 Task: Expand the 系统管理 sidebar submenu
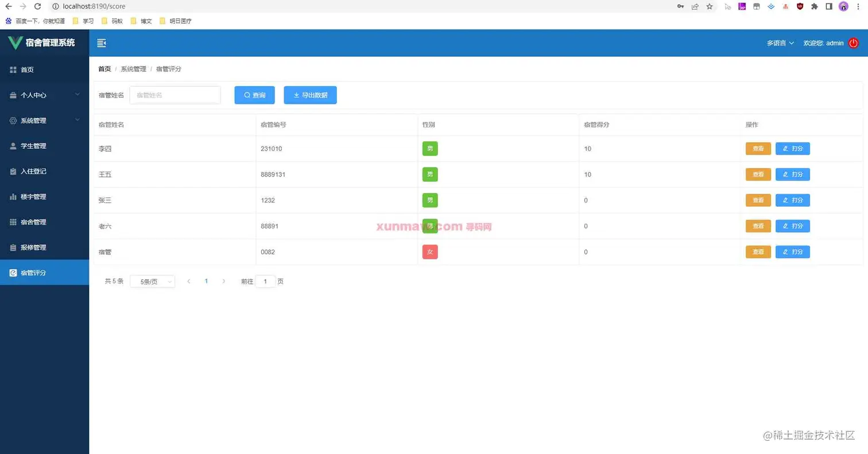pyautogui.click(x=45, y=121)
